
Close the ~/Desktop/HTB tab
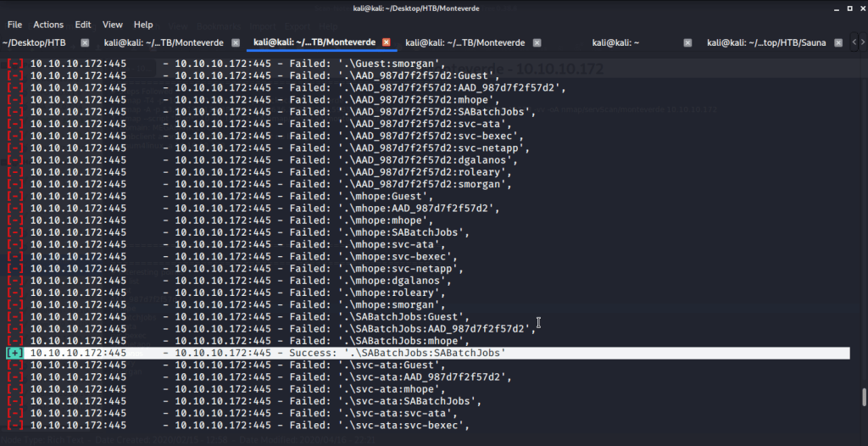[x=85, y=42]
